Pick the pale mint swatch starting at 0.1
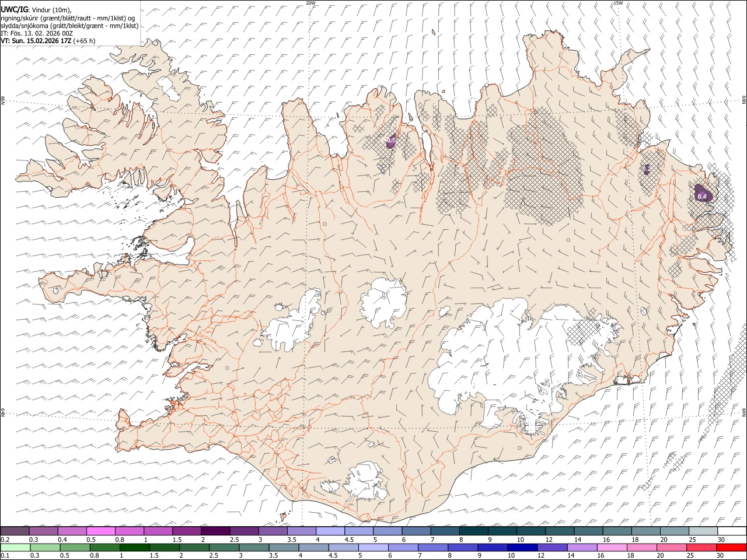 coord(15,547)
